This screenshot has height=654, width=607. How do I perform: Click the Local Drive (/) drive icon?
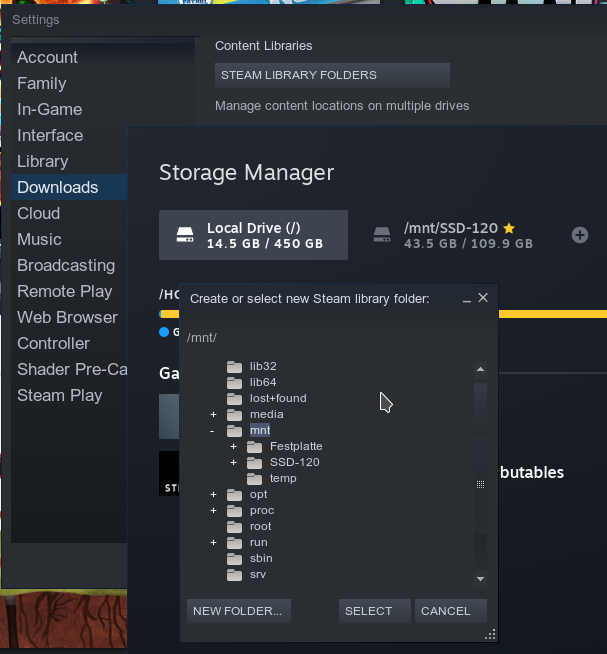coord(185,235)
